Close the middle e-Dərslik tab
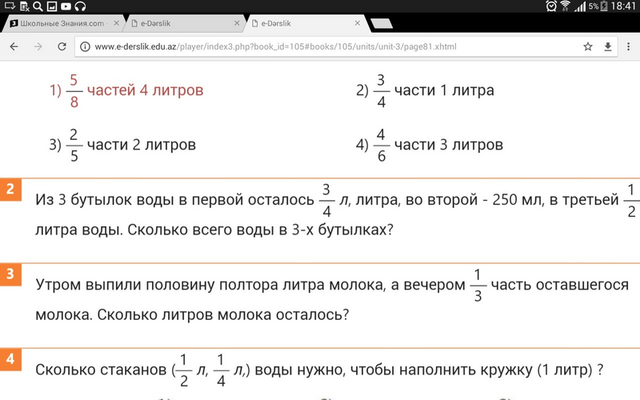This screenshot has width=640, height=400. tap(237, 23)
